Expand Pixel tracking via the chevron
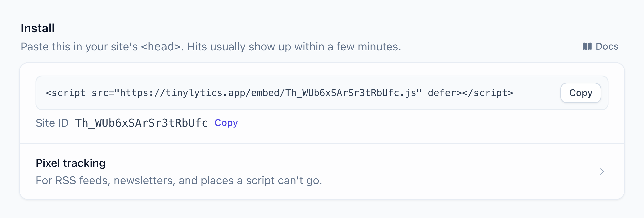Viewport: 644px width, 218px height. pos(602,172)
